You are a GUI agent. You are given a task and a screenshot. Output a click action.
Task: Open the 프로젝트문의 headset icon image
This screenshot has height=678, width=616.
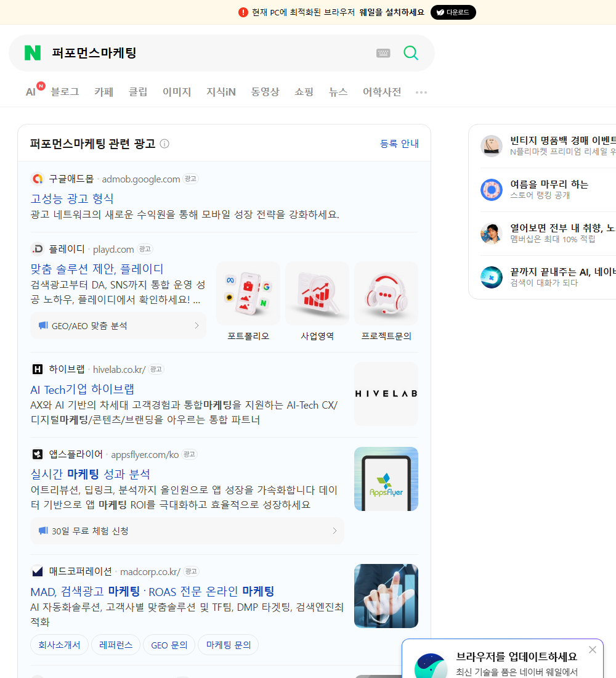pos(386,293)
